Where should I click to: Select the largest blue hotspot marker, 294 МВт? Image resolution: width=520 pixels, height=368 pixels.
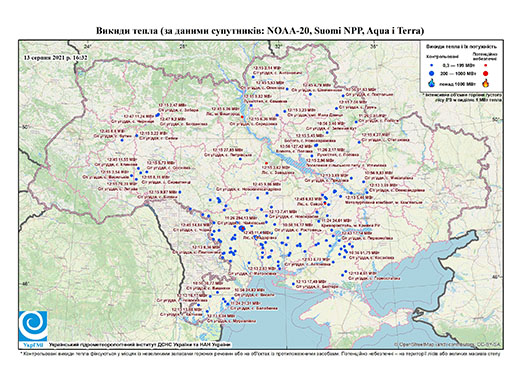(241, 228)
